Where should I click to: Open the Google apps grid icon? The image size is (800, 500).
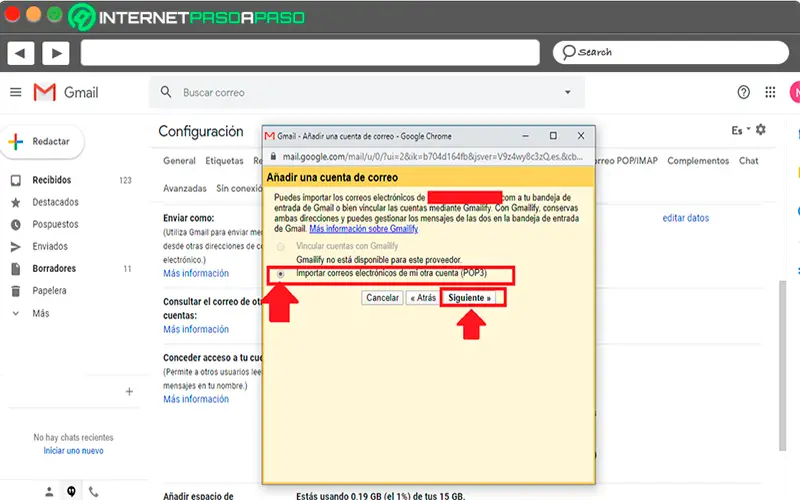click(770, 92)
